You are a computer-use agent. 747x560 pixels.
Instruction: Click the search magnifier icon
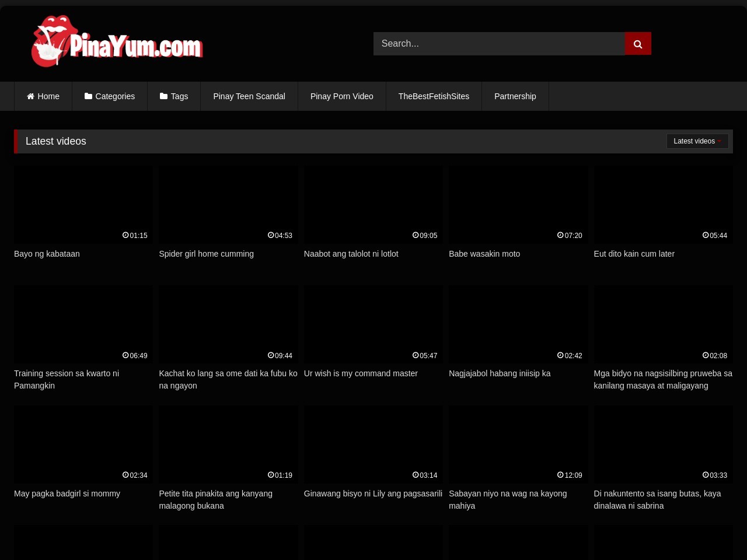tap(637, 43)
